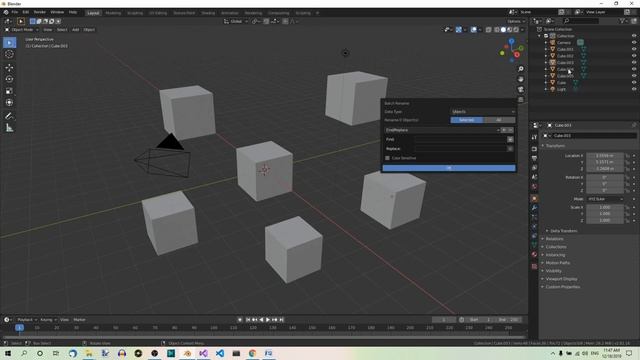Open the World properties tab icon
Image resolution: width=640 pixels, height=360 pixels.
(x=534, y=186)
